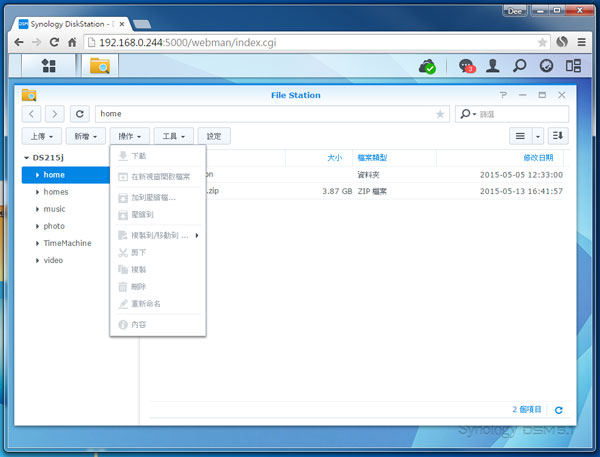Screen dimensions: 600x457
Task: Select the photo shared folder
Action: (53, 226)
